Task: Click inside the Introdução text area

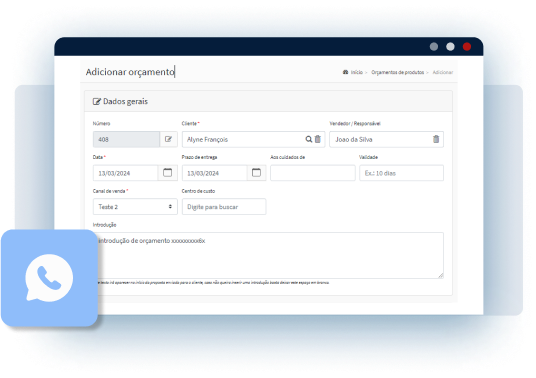Action: pyautogui.click(x=268, y=255)
